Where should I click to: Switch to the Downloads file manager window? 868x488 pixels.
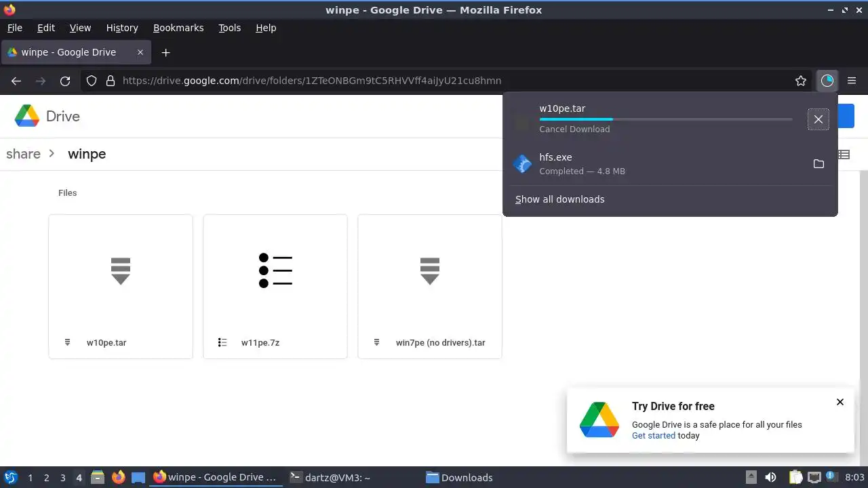(x=460, y=477)
